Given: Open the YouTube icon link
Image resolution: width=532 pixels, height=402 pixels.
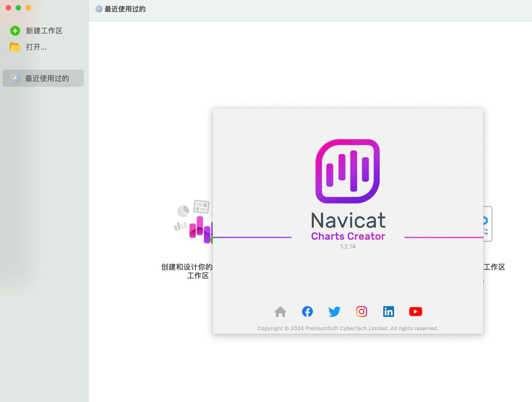Looking at the screenshot, I should coord(415,312).
